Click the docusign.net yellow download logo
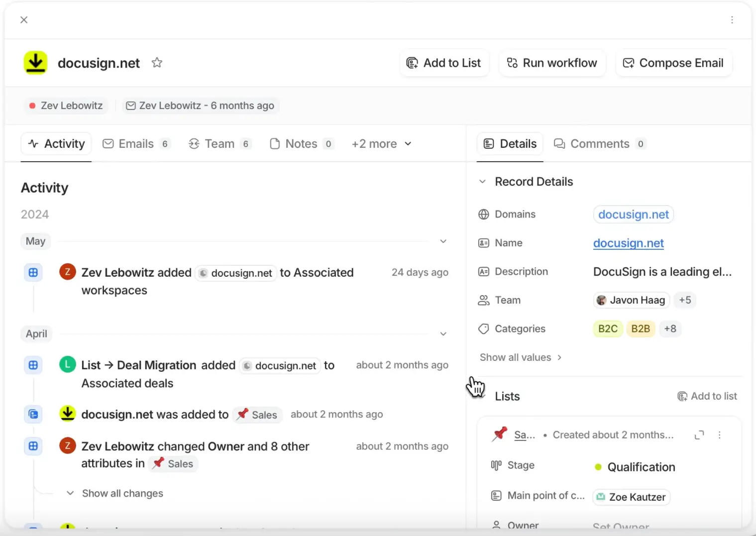This screenshot has height=536, width=756. point(35,63)
